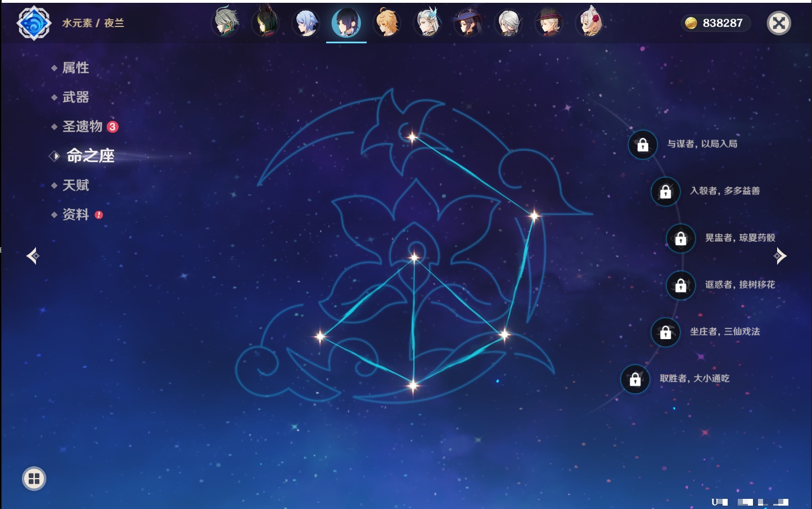The height and width of the screenshot is (509, 812).
Task: Go to the next character with right arrow
Action: 780,256
